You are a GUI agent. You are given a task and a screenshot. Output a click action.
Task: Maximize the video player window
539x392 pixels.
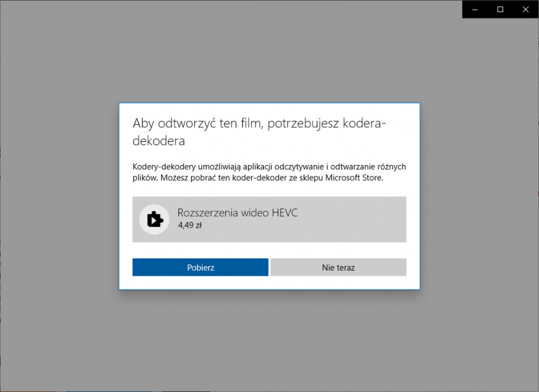[x=500, y=9]
